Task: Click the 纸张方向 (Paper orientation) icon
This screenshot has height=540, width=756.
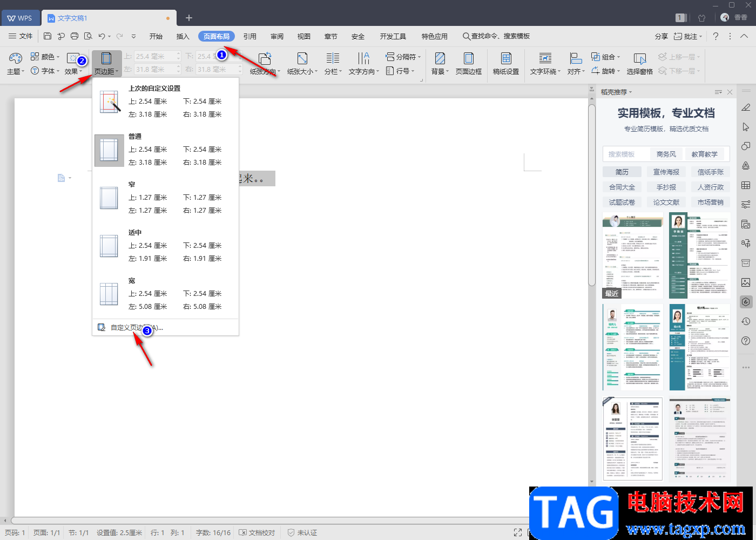Action: click(265, 58)
